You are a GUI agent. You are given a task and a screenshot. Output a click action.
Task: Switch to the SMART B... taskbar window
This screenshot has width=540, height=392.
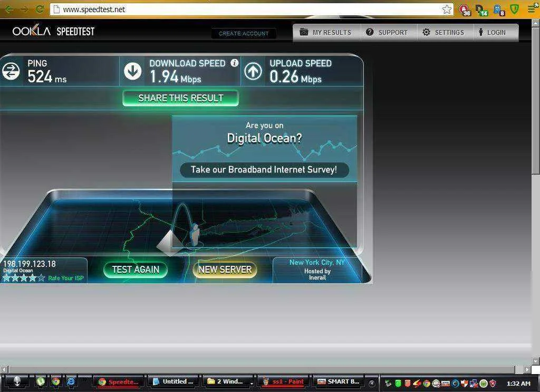tap(339, 381)
